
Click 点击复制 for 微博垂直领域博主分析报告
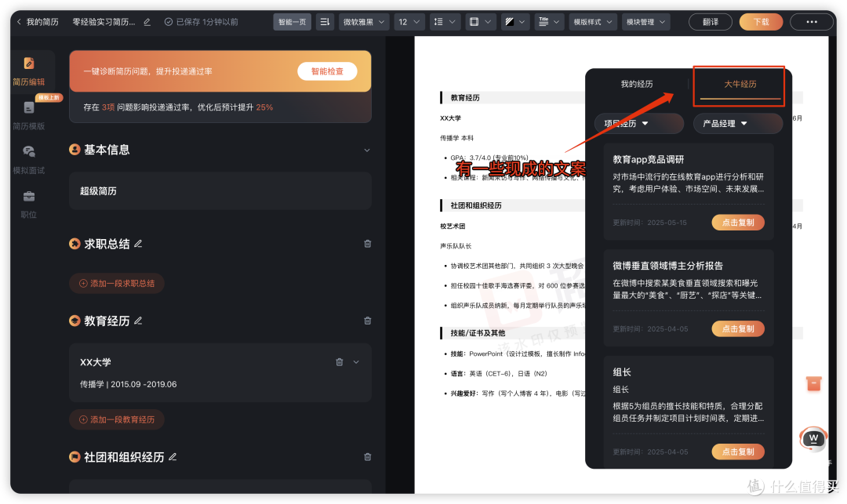738,328
